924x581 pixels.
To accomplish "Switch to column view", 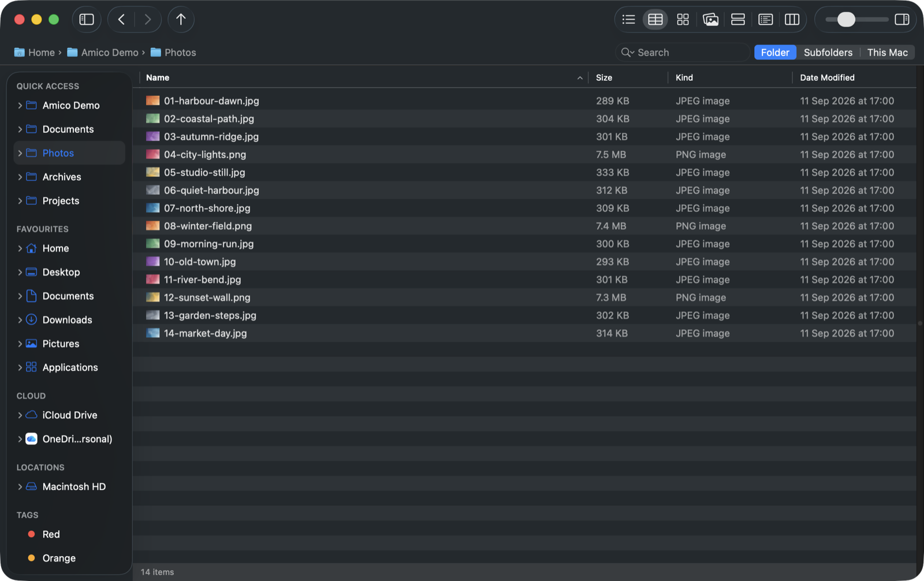I will click(792, 20).
